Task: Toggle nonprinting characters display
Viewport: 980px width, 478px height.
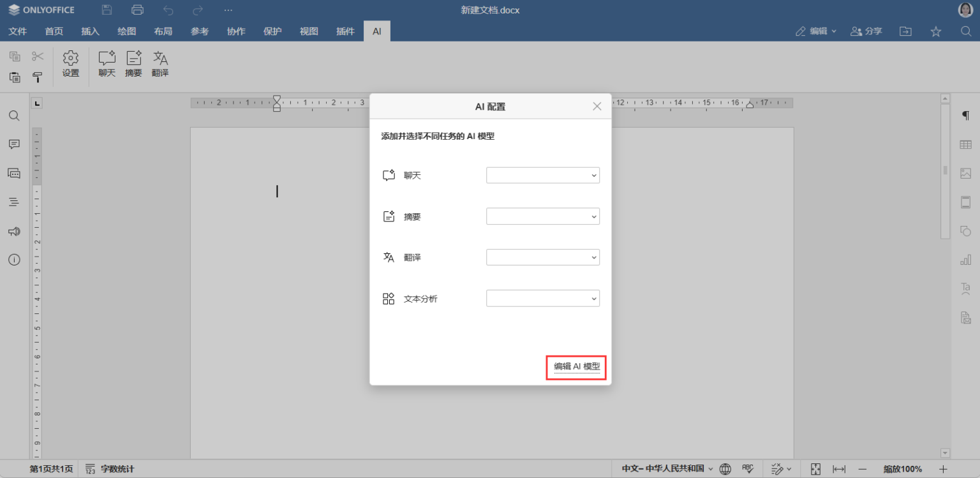Action: pyautogui.click(x=965, y=116)
